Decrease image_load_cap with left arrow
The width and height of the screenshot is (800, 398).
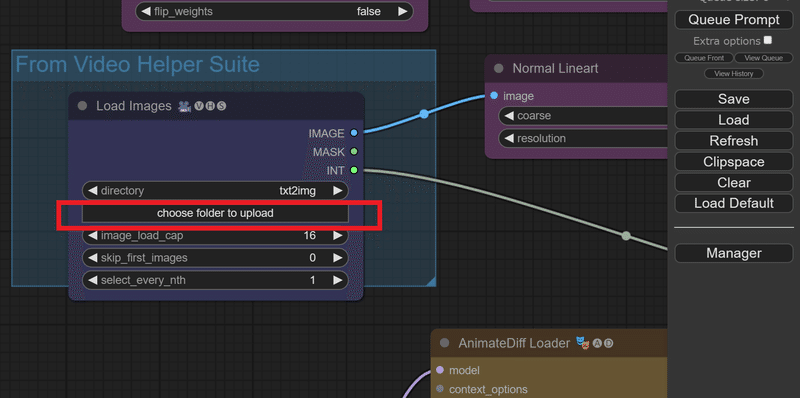(x=93, y=236)
